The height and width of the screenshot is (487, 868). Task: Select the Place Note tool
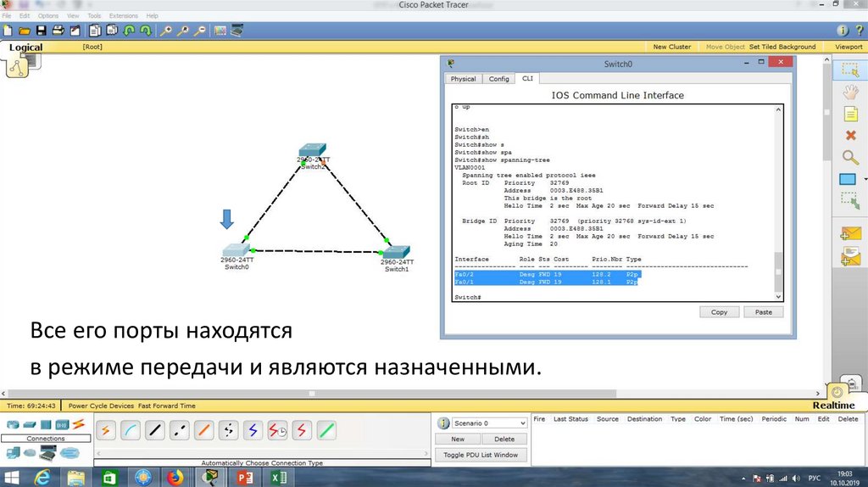pyautogui.click(x=850, y=115)
